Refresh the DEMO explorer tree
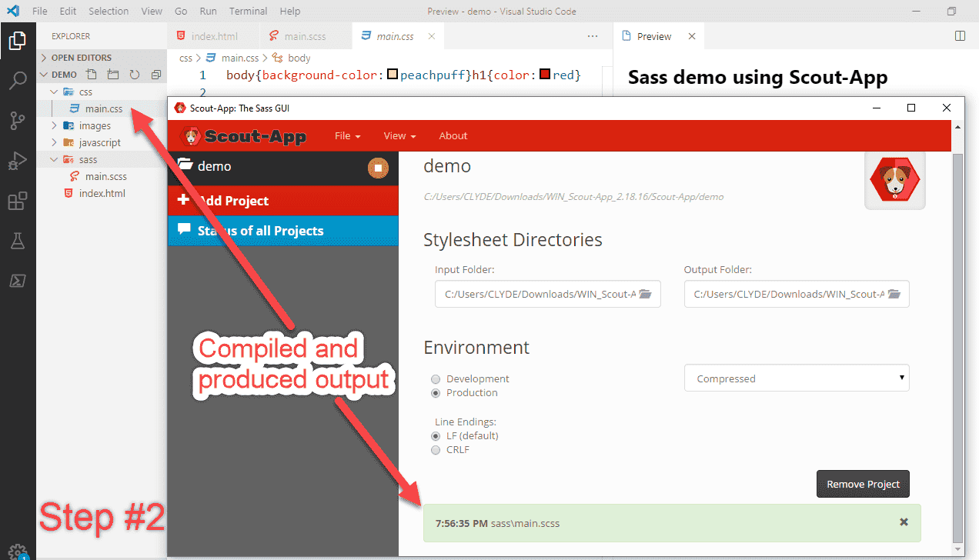This screenshot has width=979, height=560. tap(135, 75)
